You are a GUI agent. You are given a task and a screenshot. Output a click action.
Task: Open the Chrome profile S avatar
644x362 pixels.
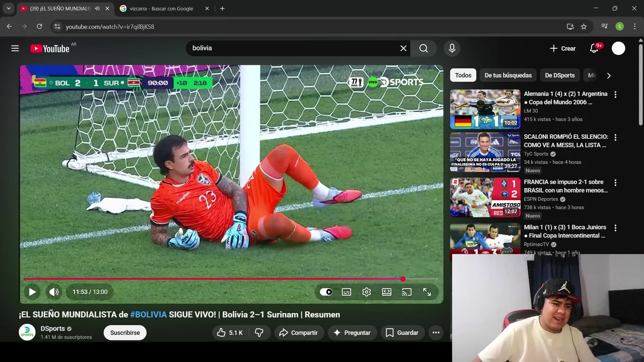(x=620, y=27)
